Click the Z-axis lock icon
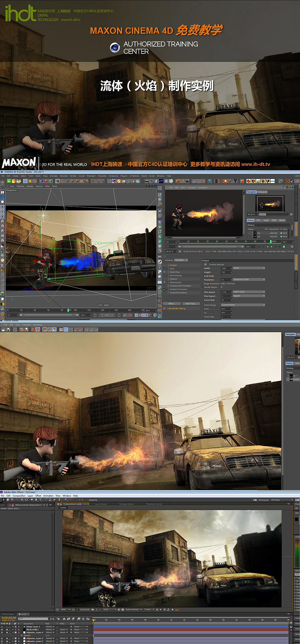Image resolution: width=300 pixels, height=644 pixels. pyautogui.click(x=2, y=216)
